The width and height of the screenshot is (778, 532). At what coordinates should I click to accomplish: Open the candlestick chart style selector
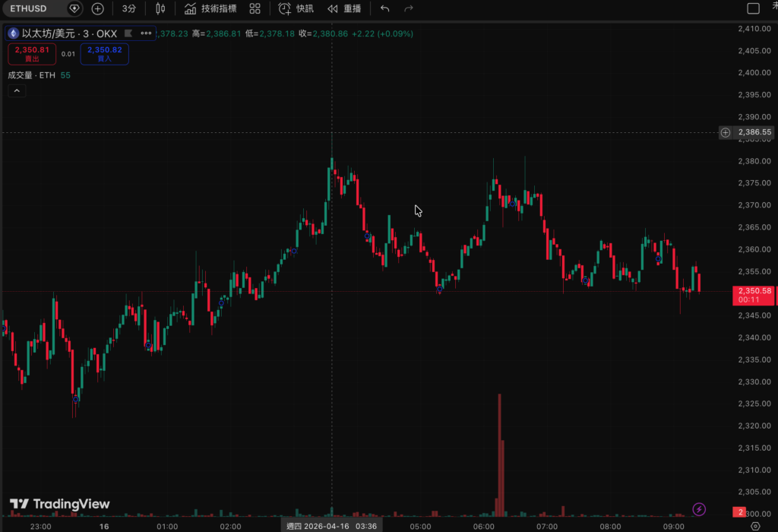click(x=160, y=8)
